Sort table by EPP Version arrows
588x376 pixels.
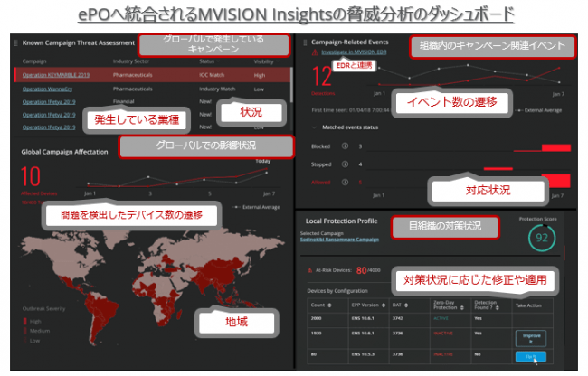point(384,305)
